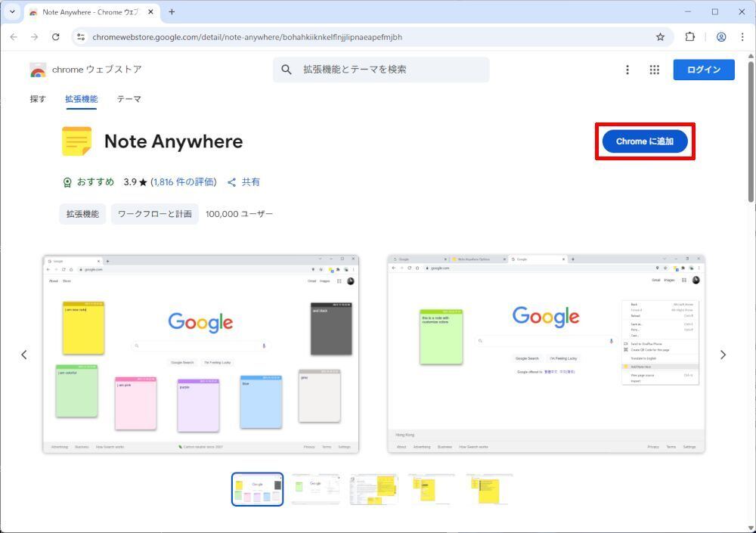Click the ワークフローと計画 category chip
Screen dimensions: 756x533
pos(155,214)
